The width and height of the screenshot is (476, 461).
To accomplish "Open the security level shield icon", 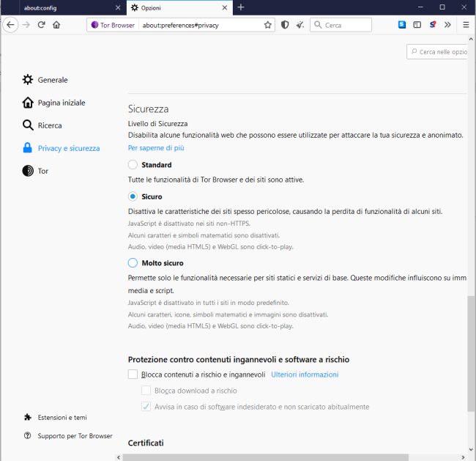I will click(x=285, y=25).
